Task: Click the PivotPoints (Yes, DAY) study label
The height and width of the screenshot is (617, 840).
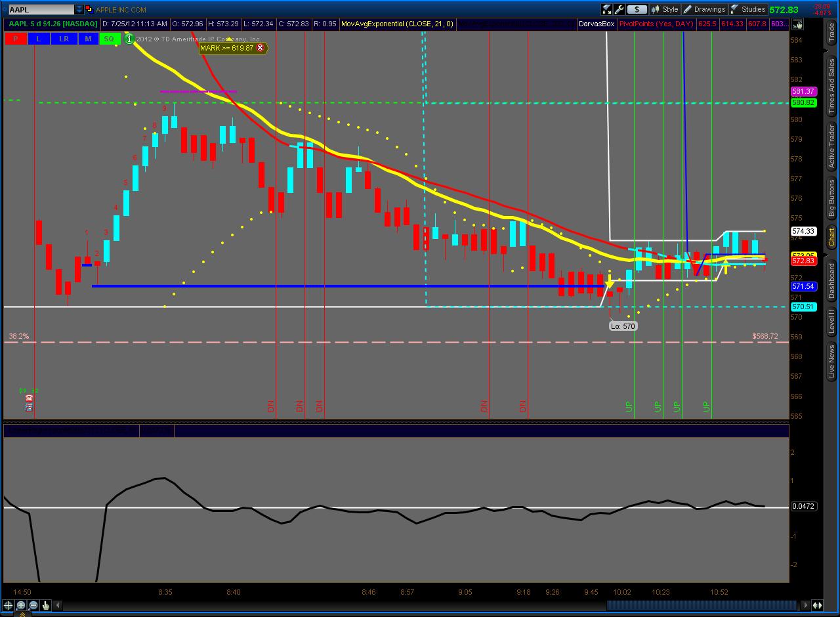Action: pos(656,24)
